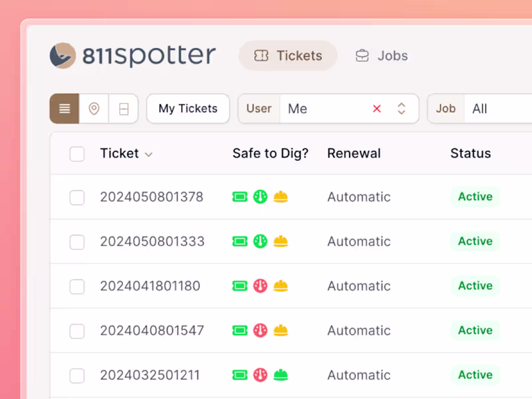Click green ticket icon for ticket 2024050801378
The height and width of the screenshot is (399, 532).
[x=239, y=197]
